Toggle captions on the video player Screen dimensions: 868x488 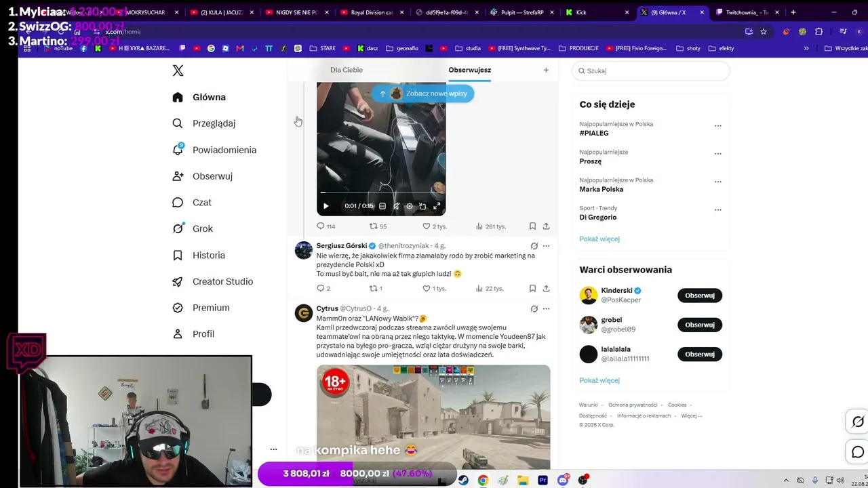coord(382,206)
